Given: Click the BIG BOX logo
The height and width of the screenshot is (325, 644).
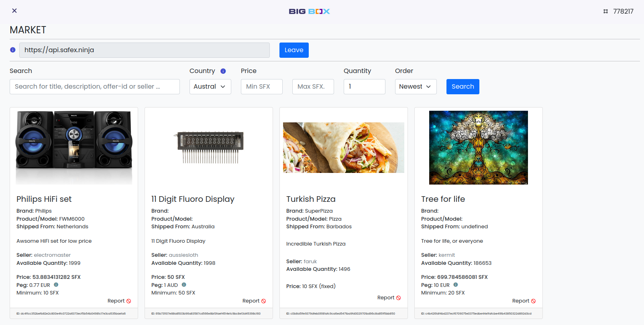Looking at the screenshot, I should pyautogui.click(x=310, y=11).
